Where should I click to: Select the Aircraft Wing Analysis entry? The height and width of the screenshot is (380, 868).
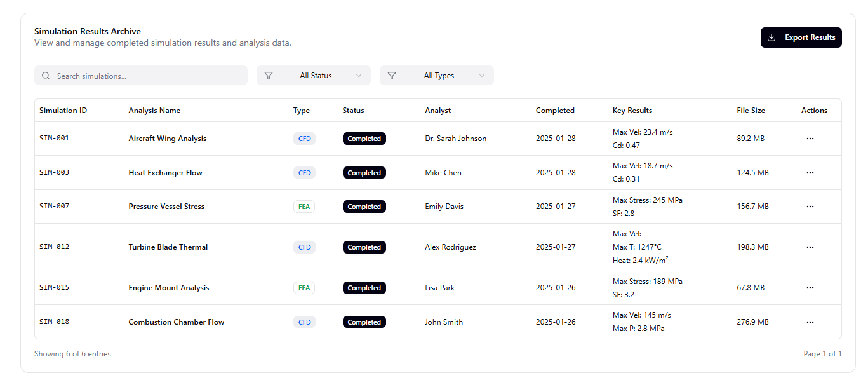tap(167, 138)
